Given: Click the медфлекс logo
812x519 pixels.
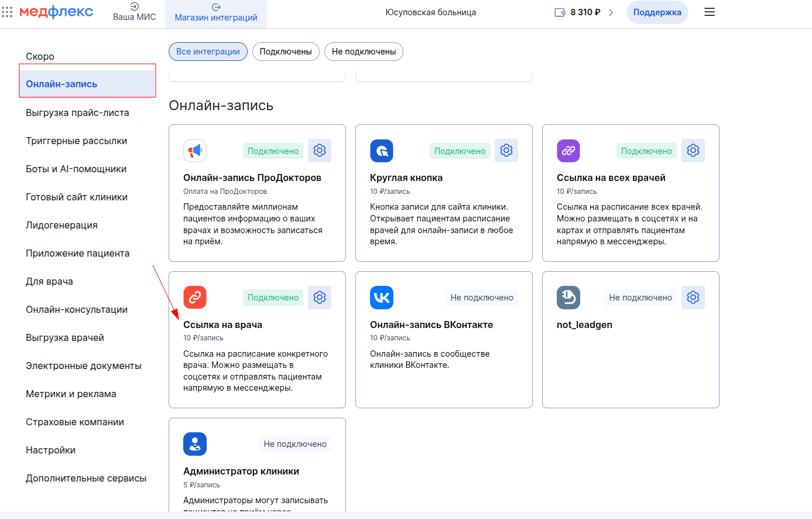Looking at the screenshot, I should pyautogui.click(x=56, y=12).
